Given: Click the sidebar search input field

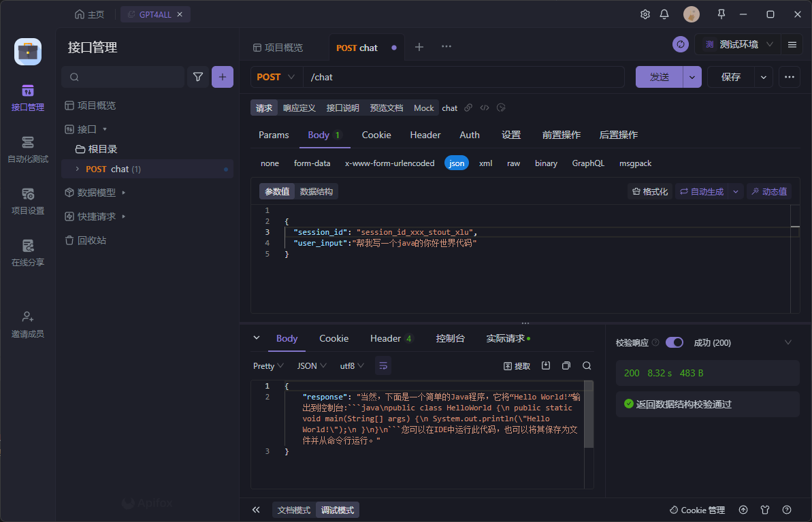Looking at the screenshot, I should click(x=123, y=77).
